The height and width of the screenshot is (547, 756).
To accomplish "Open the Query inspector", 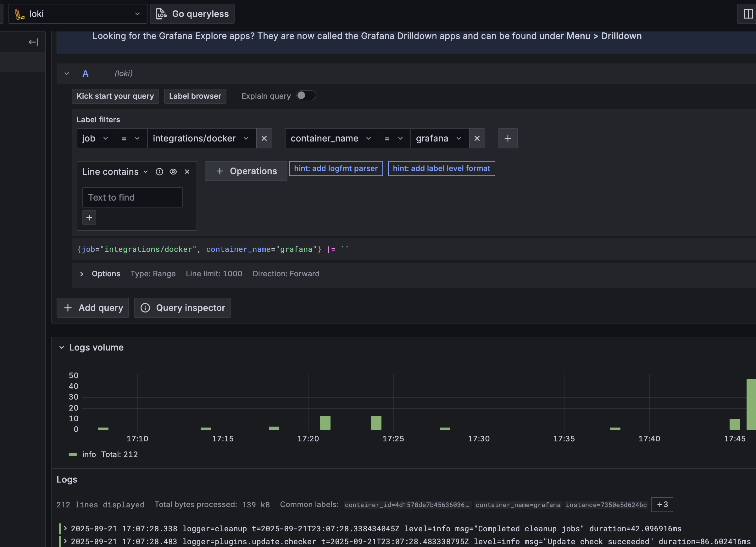I will [182, 308].
